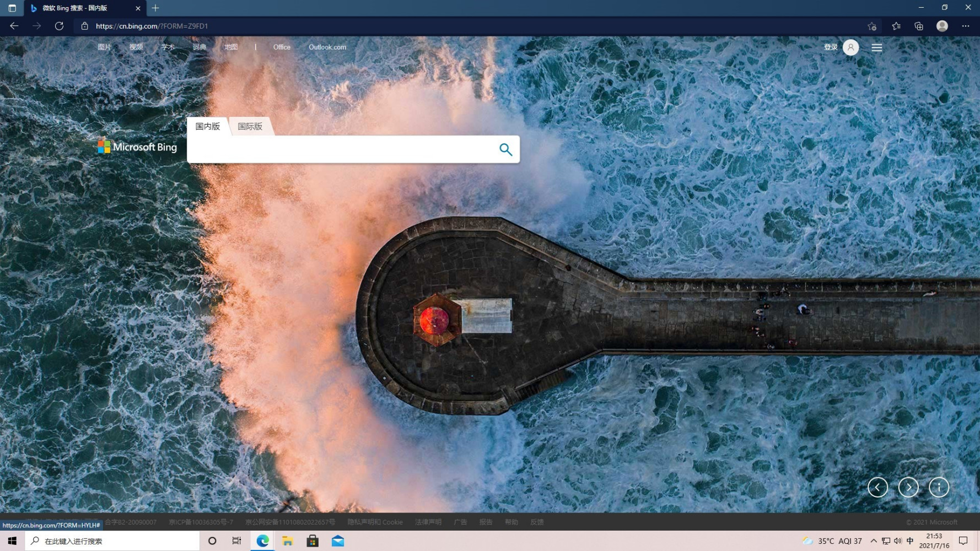Open Edge Collections
Viewport: 980px width, 551px height.
tap(918, 25)
